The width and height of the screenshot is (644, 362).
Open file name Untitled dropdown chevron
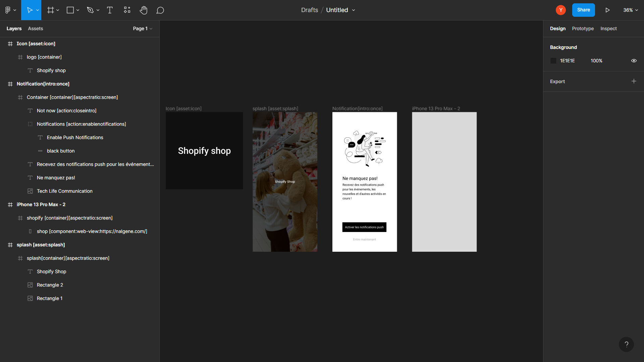(354, 10)
